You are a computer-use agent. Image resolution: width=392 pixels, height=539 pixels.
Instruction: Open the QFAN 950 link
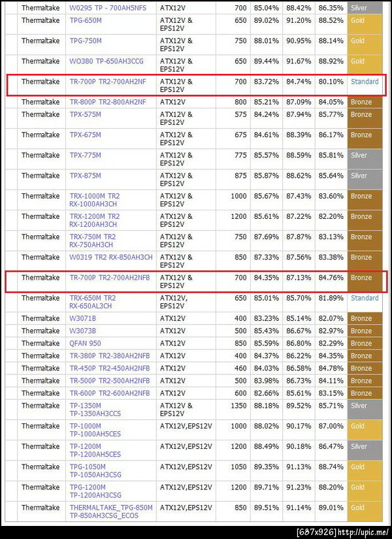[86, 343]
